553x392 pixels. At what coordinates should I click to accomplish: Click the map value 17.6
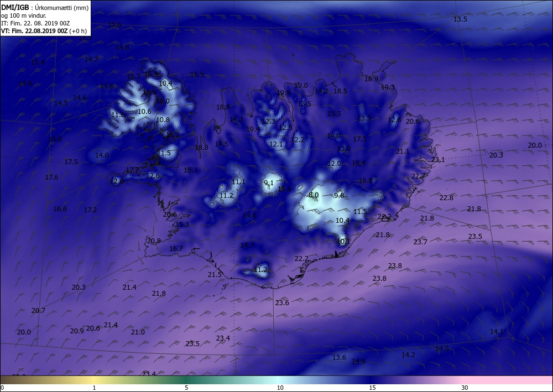pos(51,177)
